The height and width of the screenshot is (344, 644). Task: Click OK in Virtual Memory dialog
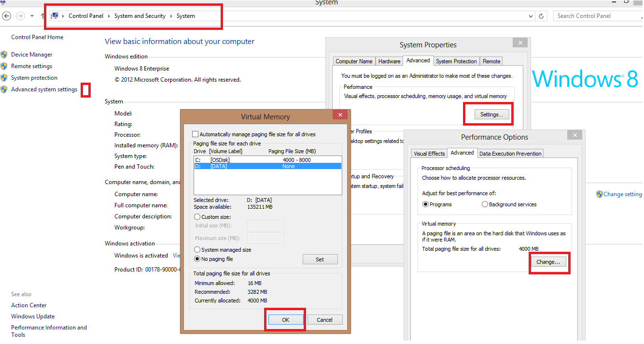285,319
